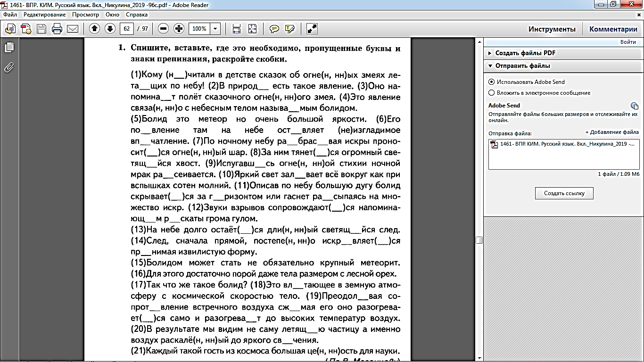Select Вложить в электронное сообщение radio option
This screenshot has width=644, height=362.
point(492,93)
